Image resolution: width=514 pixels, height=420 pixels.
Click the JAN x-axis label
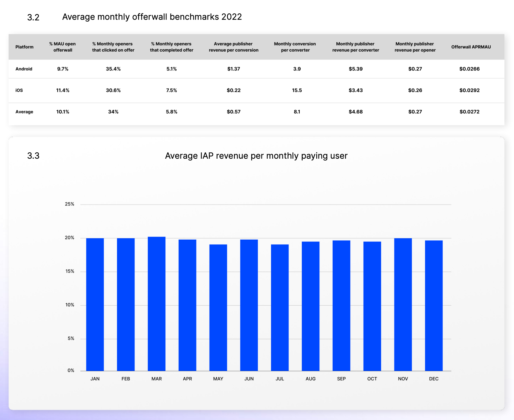click(95, 379)
